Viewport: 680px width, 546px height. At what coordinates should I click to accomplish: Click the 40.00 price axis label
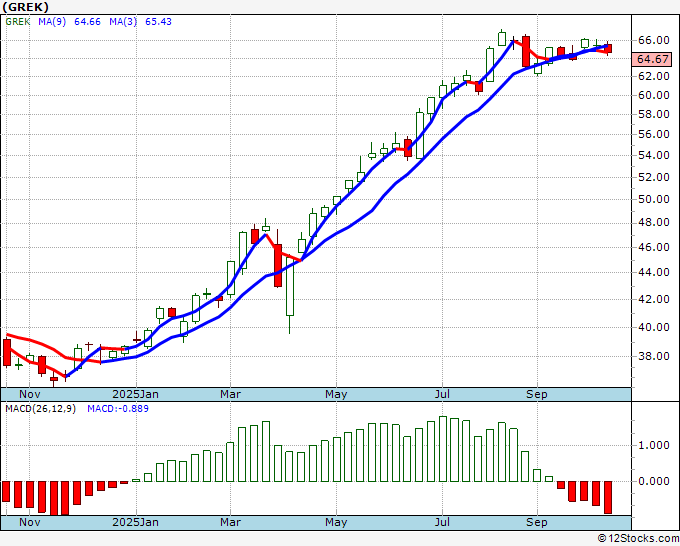[654, 327]
